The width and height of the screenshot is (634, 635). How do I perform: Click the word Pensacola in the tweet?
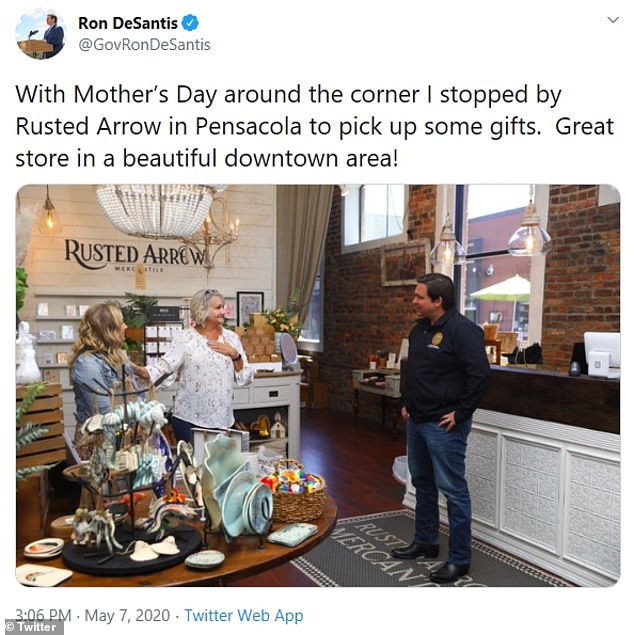(x=248, y=126)
